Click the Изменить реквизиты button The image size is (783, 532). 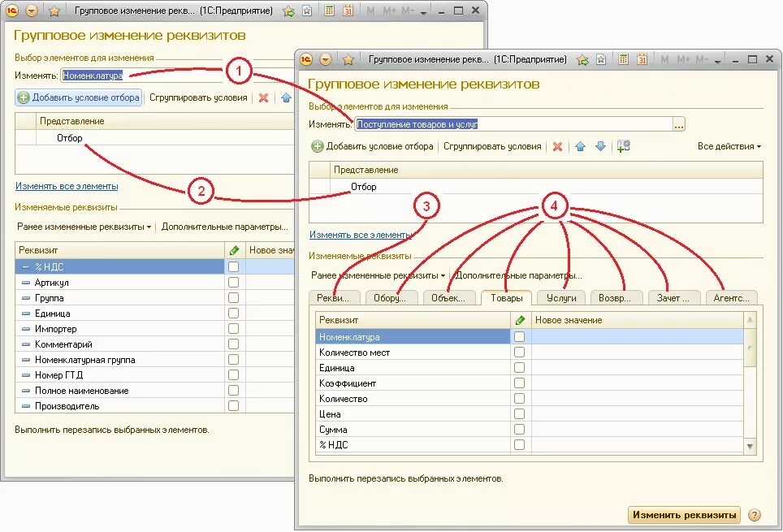tap(684, 515)
